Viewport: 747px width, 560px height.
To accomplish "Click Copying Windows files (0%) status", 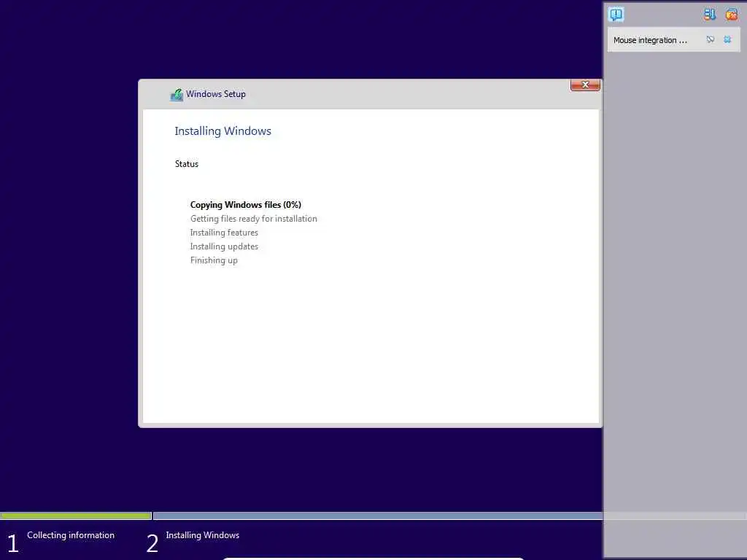I will click(245, 205).
